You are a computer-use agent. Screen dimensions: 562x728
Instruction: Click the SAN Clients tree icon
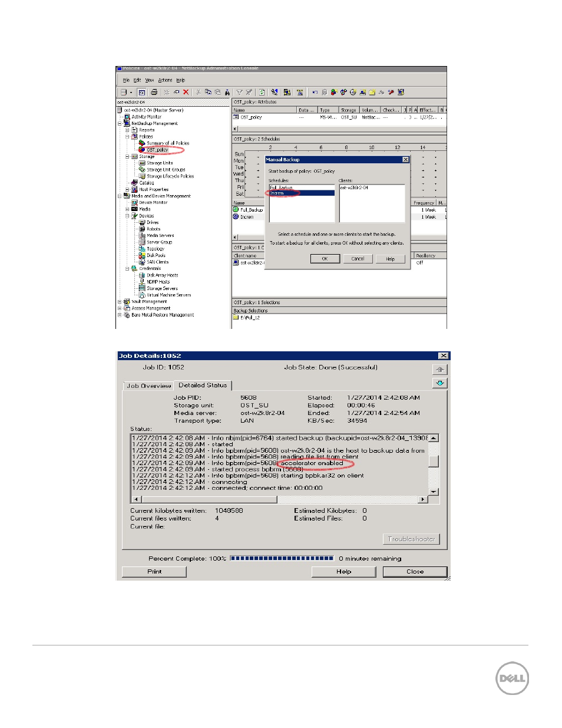click(142, 262)
